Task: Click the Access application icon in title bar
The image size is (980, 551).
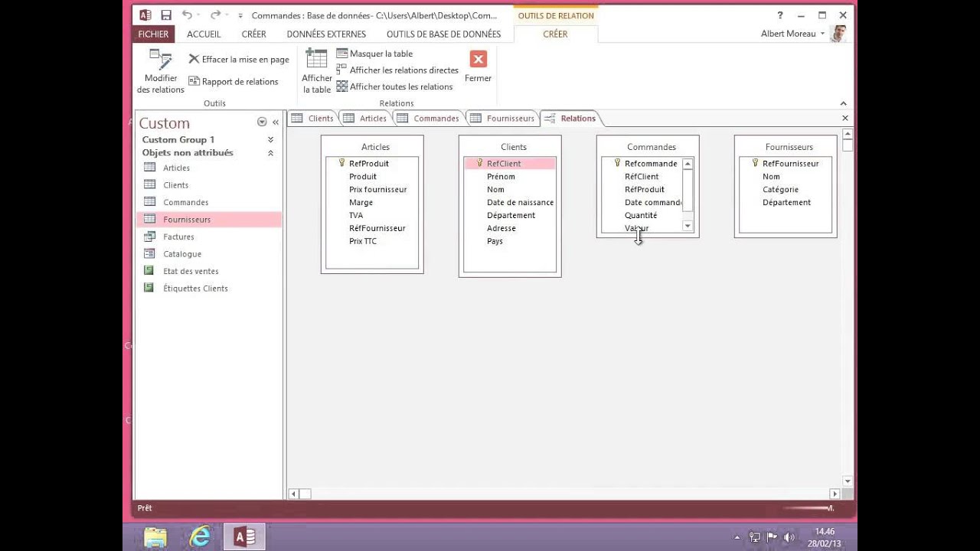Action: pyautogui.click(x=145, y=15)
